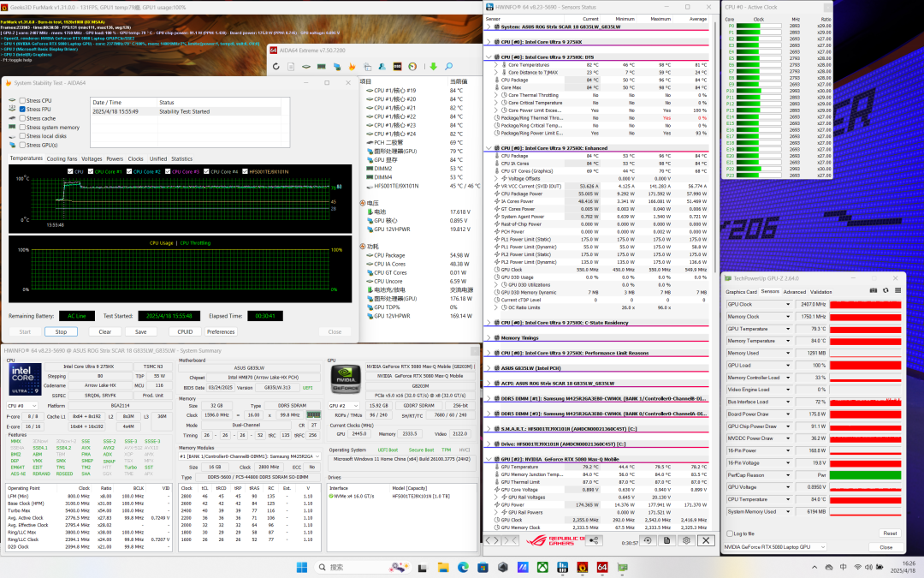The height and width of the screenshot is (578, 924).
Task: Open the Graphics Card tab in GPU-Z
Action: (741, 292)
